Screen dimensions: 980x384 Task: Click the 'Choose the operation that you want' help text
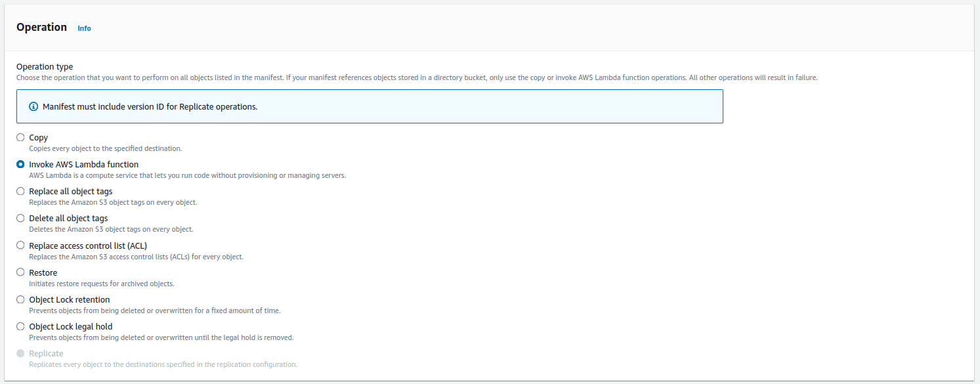click(417, 77)
